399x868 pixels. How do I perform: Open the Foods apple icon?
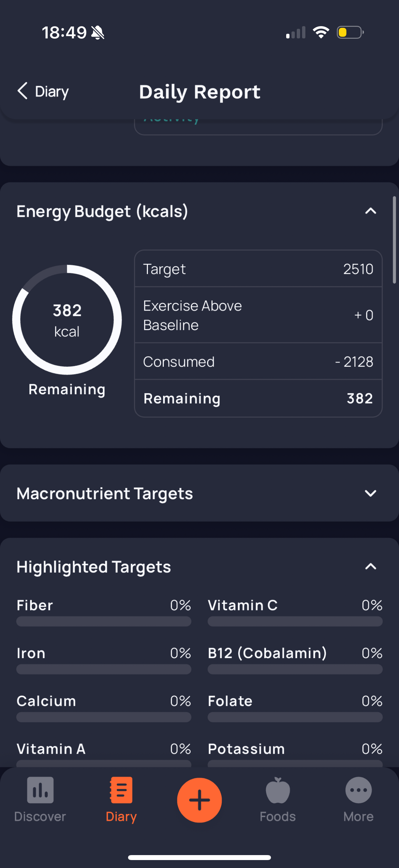point(278,790)
